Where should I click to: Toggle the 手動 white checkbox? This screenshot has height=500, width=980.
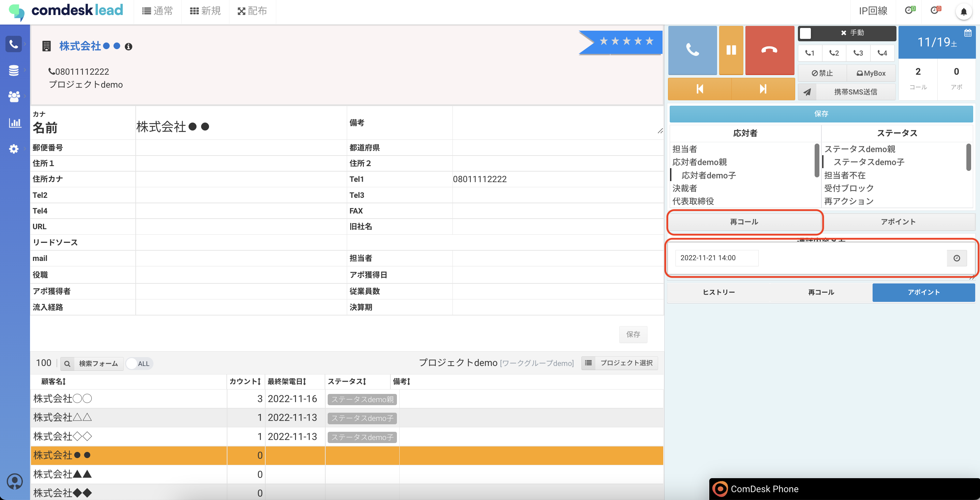point(805,33)
